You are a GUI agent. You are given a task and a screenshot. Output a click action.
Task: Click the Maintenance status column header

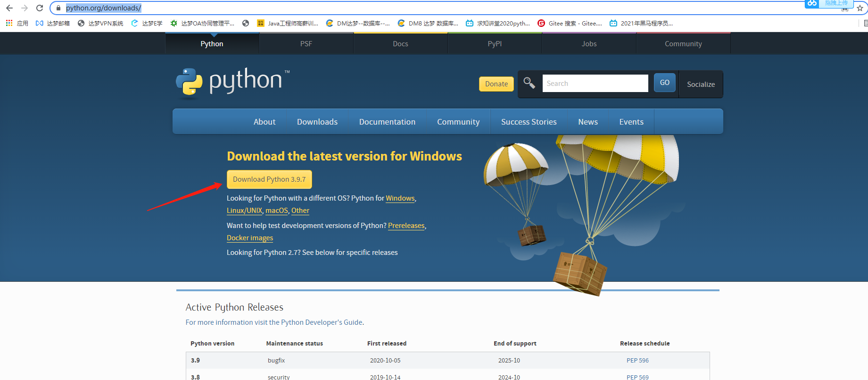pyautogui.click(x=295, y=344)
